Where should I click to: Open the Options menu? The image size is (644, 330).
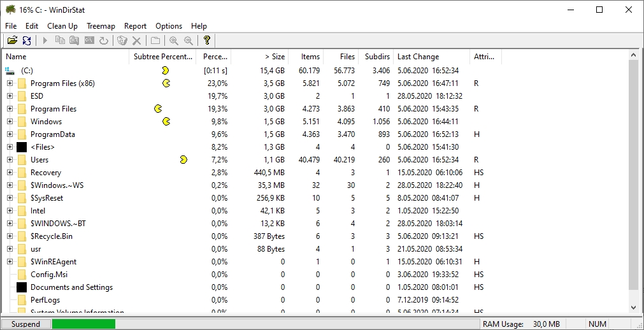(x=169, y=26)
